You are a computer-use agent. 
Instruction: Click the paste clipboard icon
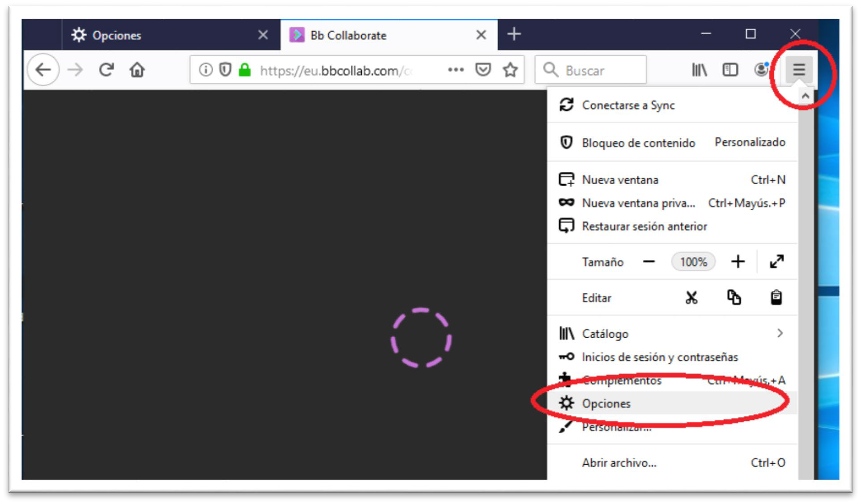point(776,297)
